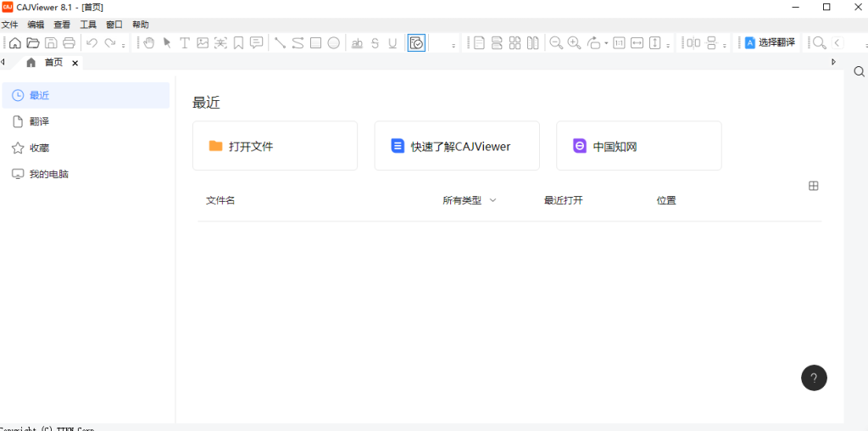Expand overflow options after the split view icons

(x=725, y=46)
